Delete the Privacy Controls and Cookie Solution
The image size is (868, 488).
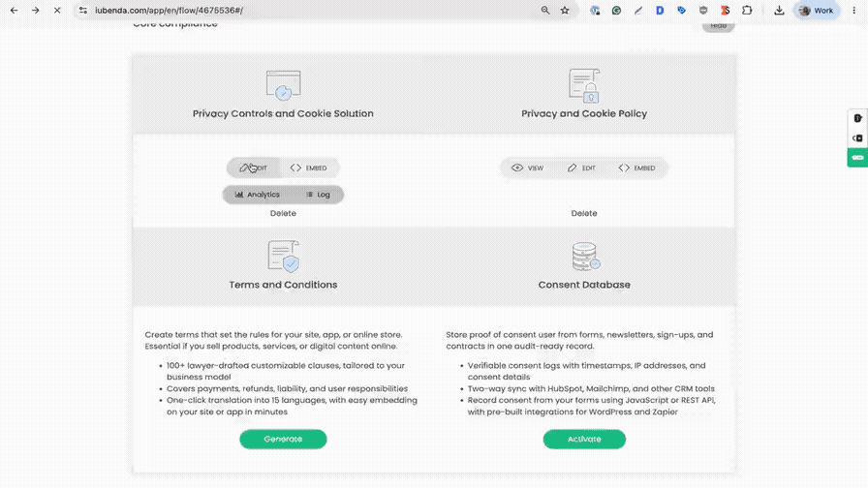point(283,213)
